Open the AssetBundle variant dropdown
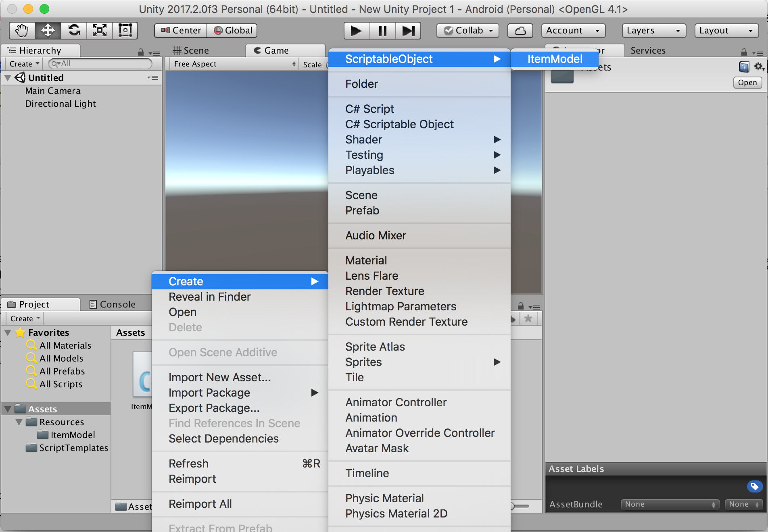 [x=744, y=504]
